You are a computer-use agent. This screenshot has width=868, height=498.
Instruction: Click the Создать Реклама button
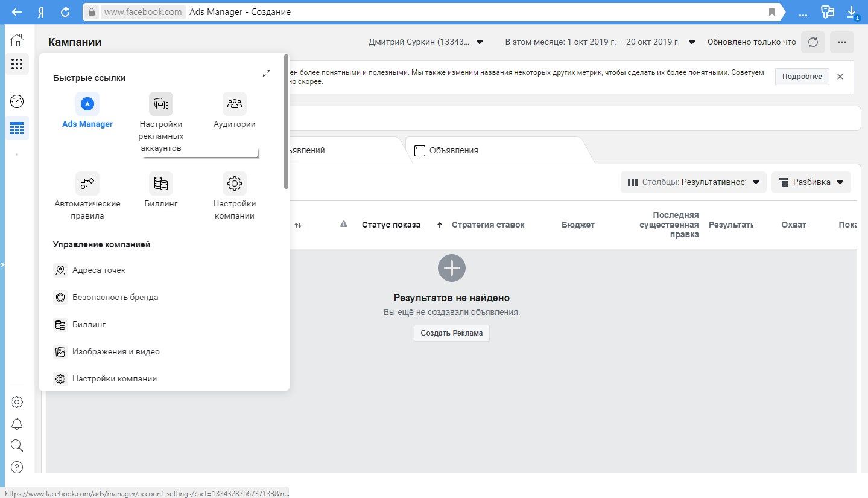point(452,333)
